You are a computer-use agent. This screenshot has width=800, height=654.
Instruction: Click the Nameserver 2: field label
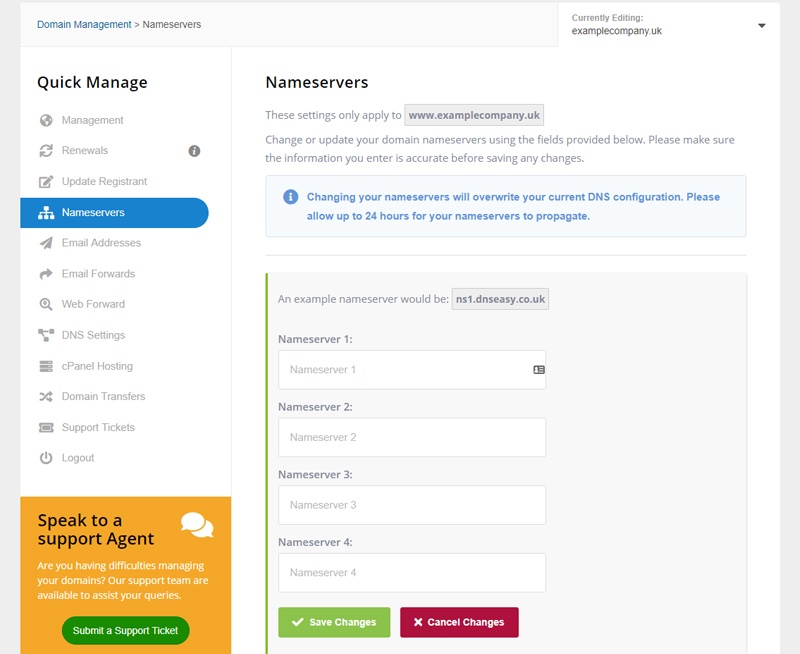click(315, 407)
